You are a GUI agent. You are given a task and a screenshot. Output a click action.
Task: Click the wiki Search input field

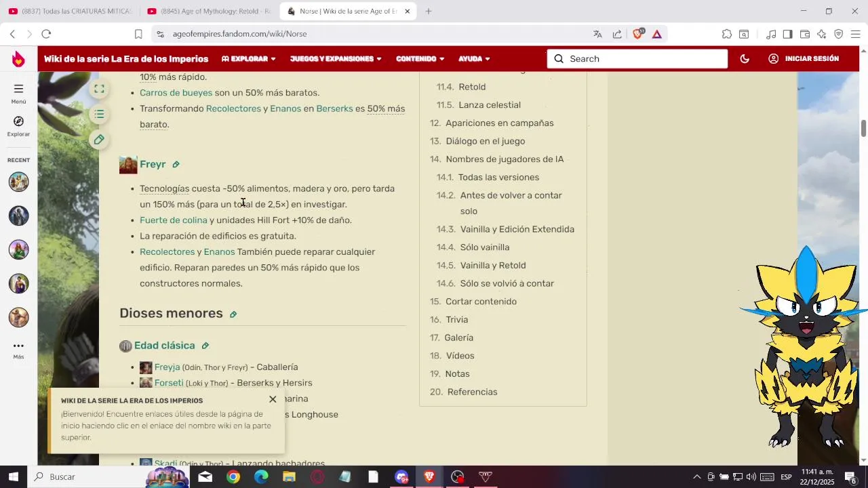click(x=637, y=59)
